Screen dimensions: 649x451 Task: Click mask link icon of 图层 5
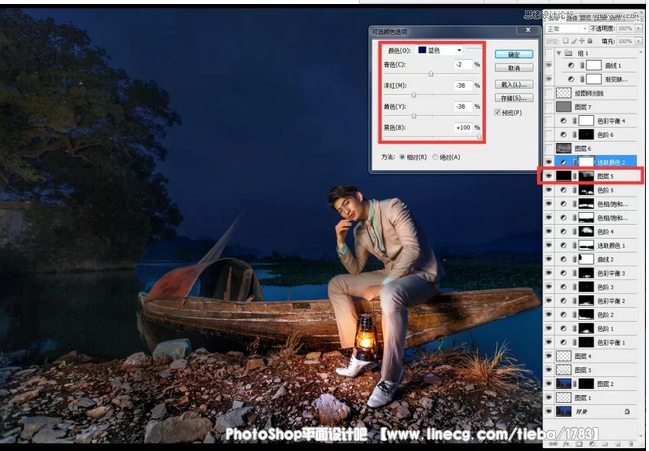coord(575,176)
